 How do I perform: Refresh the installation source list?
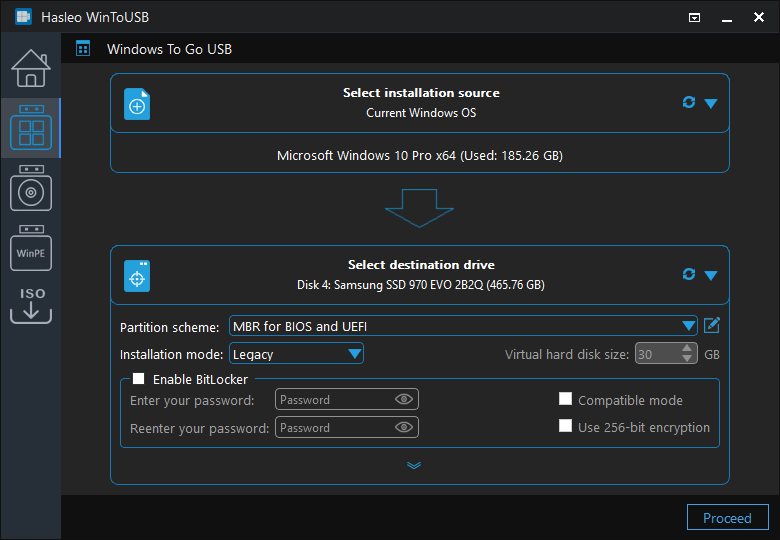point(688,102)
